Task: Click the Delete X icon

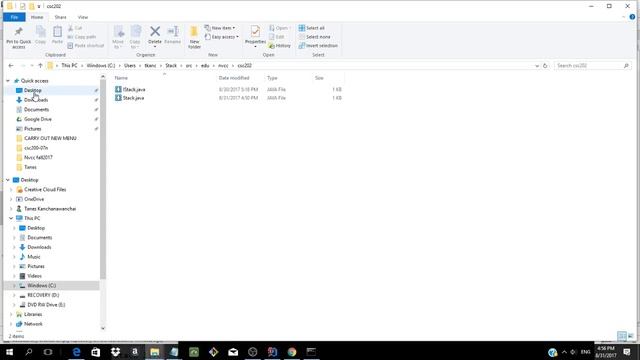Action: coord(155,31)
